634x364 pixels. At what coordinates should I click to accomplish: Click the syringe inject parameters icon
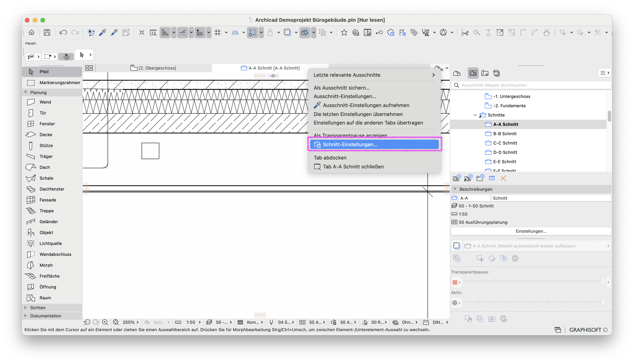(x=114, y=32)
